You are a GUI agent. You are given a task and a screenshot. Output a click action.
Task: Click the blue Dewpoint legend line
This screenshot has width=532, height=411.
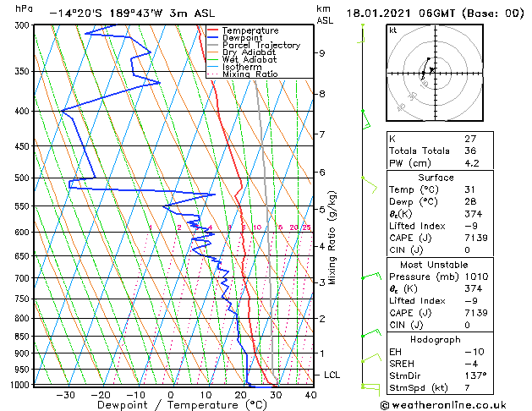click(212, 38)
